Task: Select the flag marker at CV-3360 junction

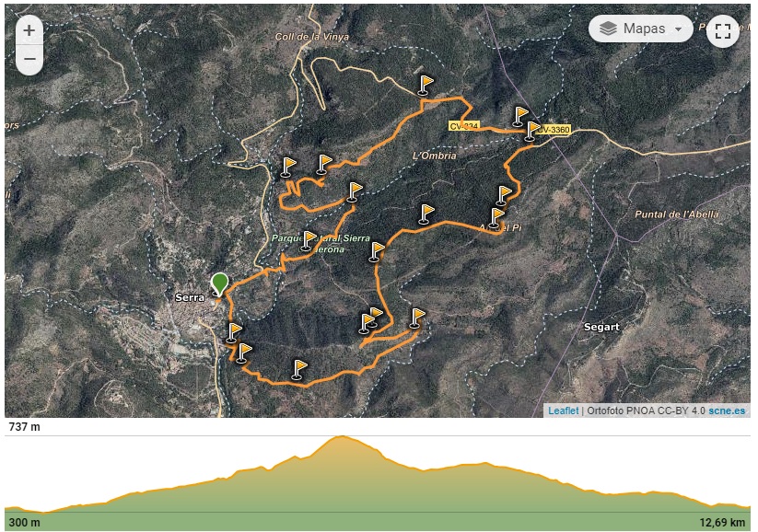Action: (531, 131)
